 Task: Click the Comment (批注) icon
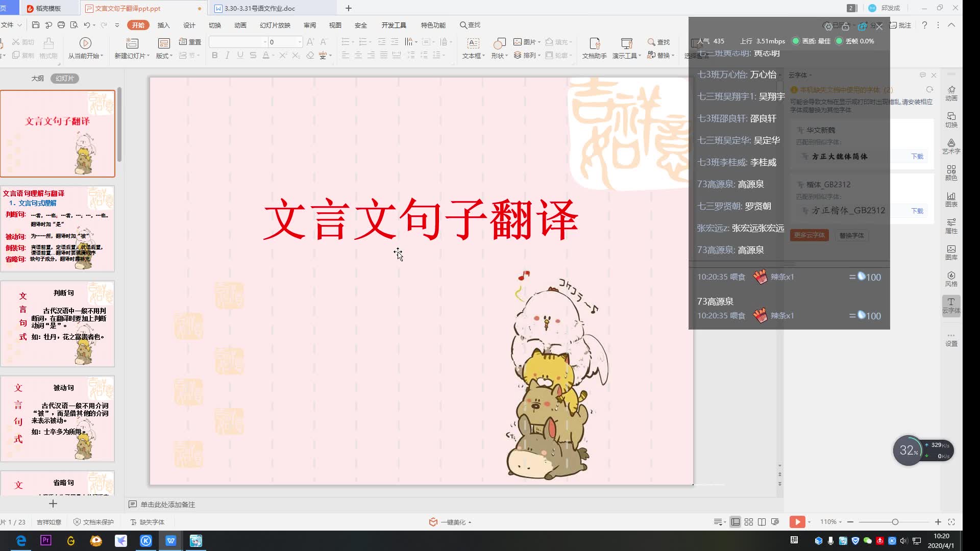pos(901,25)
